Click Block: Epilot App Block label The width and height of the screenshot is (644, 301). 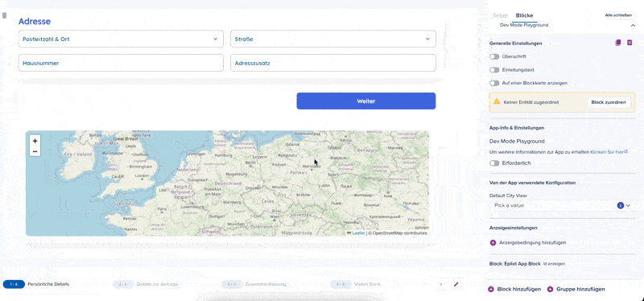click(515, 264)
